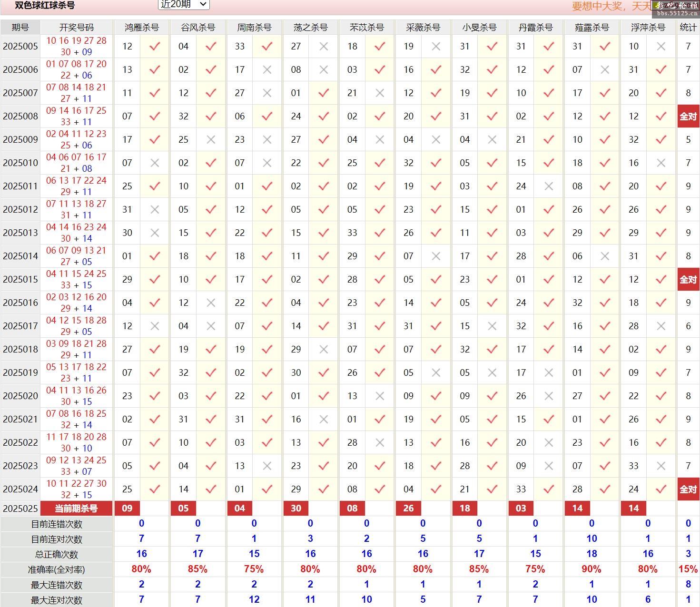Viewport: 700px width, 607px height.
Task: Click 采薇 gray cross in row 2025014
Action: 436,256
